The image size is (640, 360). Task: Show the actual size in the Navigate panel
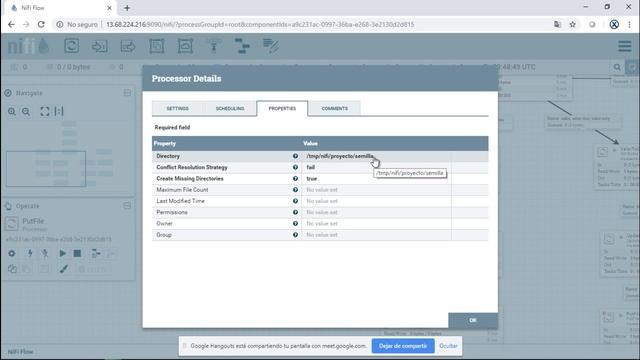[59, 111]
